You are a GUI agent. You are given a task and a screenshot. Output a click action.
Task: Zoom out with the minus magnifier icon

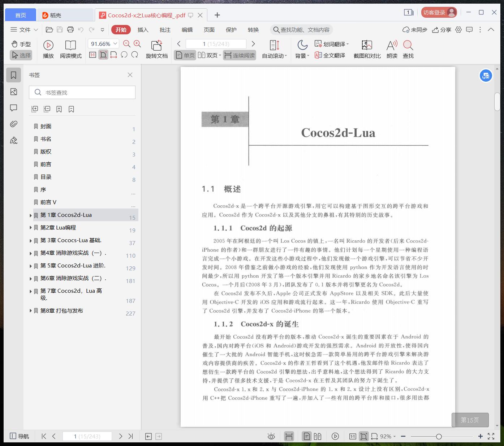pyautogui.click(x=126, y=44)
